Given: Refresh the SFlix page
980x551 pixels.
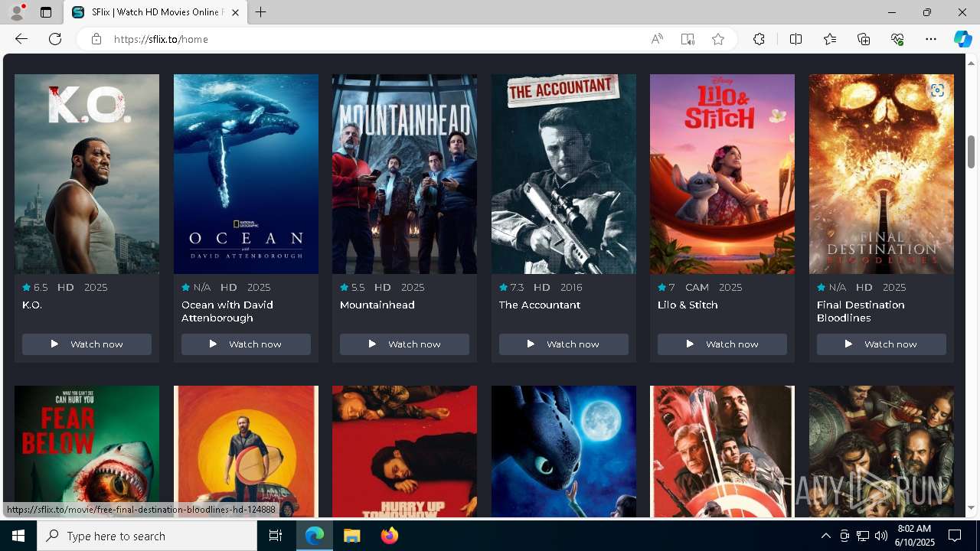Looking at the screenshot, I should point(55,39).
